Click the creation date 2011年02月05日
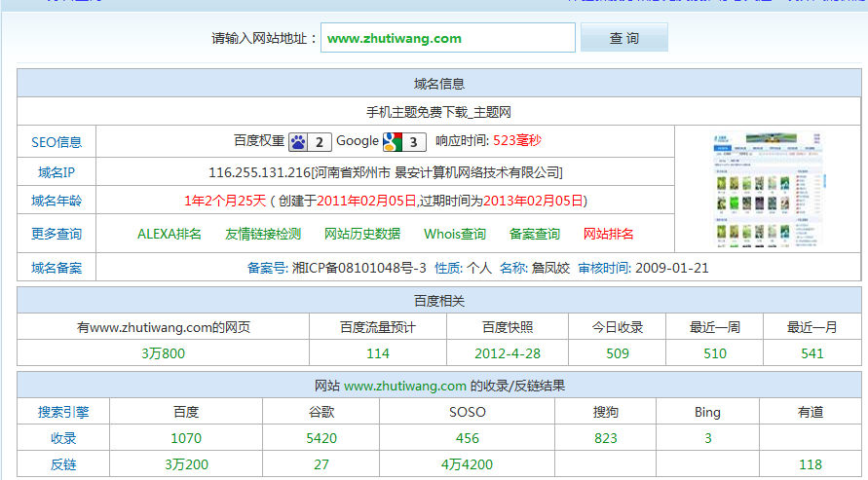The image size is (868, 480). pyautogui.click(x=366, y=201)
